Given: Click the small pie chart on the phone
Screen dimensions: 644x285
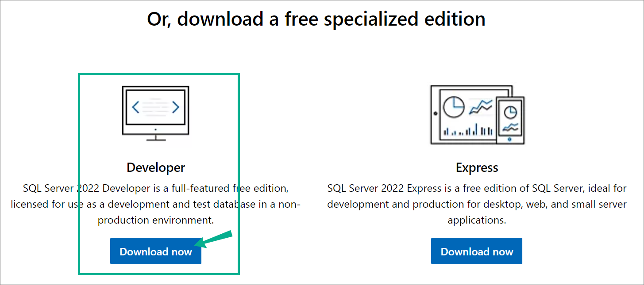Looking at the screenshot, I should (x=510, y=112).
